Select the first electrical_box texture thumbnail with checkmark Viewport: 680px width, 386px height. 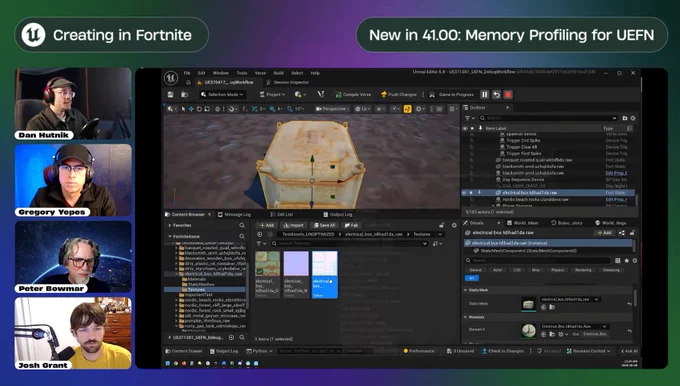[x=267, y=263]
